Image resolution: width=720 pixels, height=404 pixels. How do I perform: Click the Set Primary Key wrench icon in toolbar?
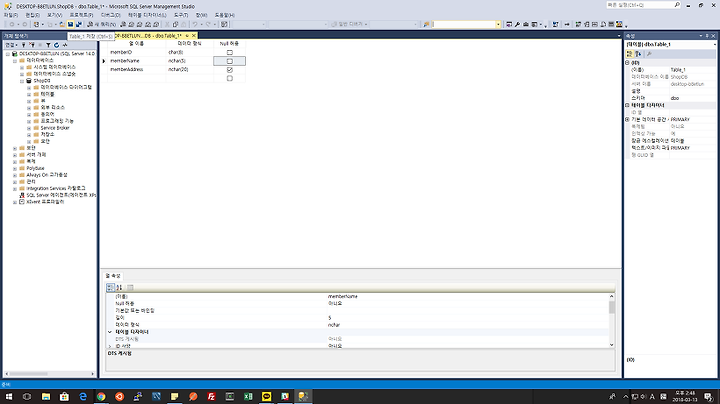[518, 24]
